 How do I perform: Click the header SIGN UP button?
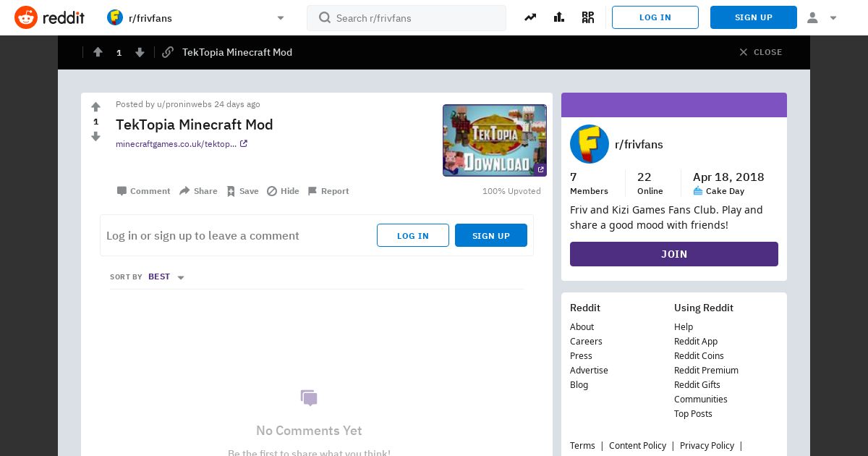coord(754,17)
